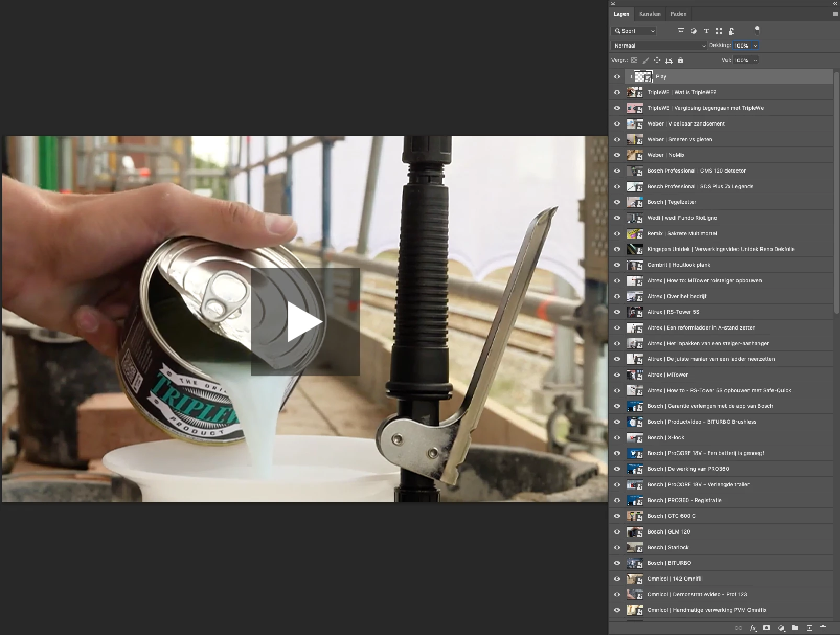Hide Weber NoMix layer
840x635 pixels.
(x=617, y=155)
